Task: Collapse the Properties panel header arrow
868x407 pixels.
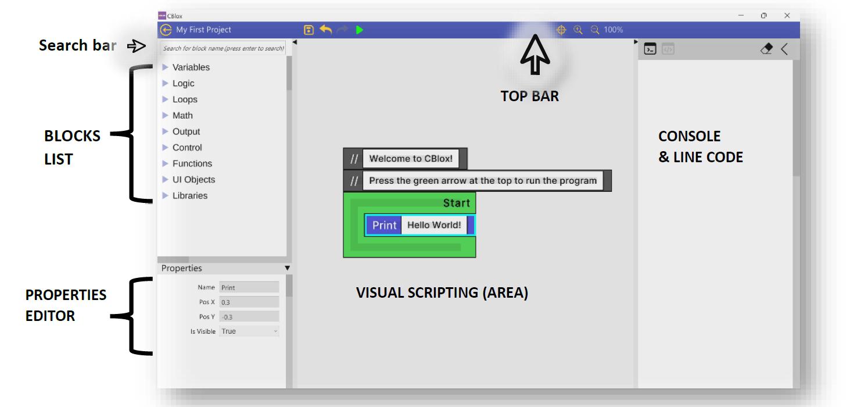Action: [x=287, y=268]
